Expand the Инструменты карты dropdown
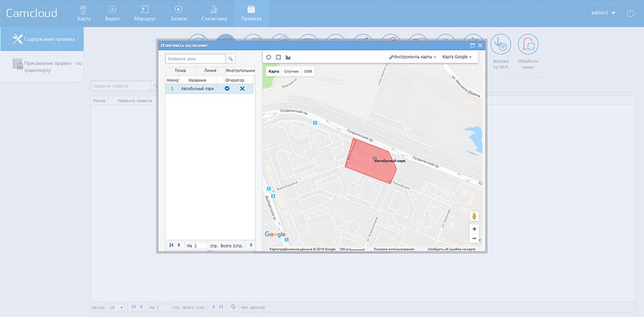 [x=413, y=58]
